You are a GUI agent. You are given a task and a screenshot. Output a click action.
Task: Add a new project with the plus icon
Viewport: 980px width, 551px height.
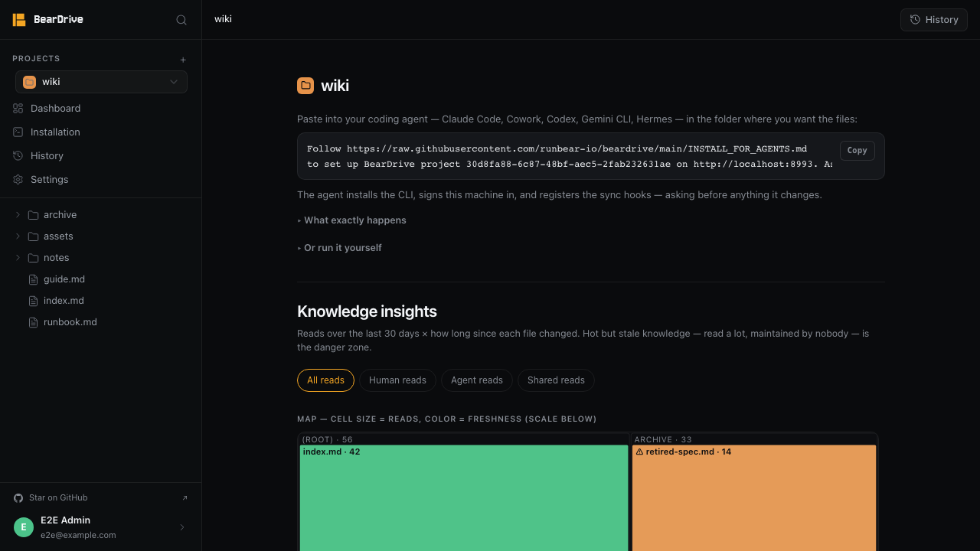[183, 60]
